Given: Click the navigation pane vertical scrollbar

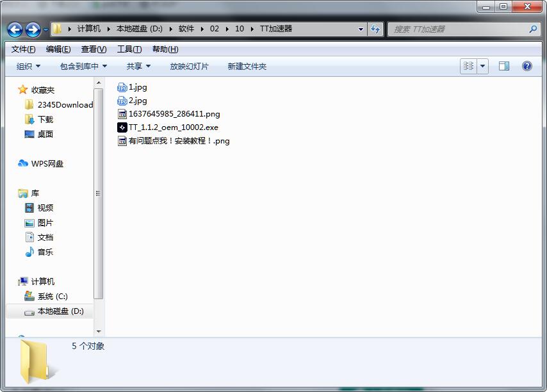Looking at the screenshot, I should point(99,192).
